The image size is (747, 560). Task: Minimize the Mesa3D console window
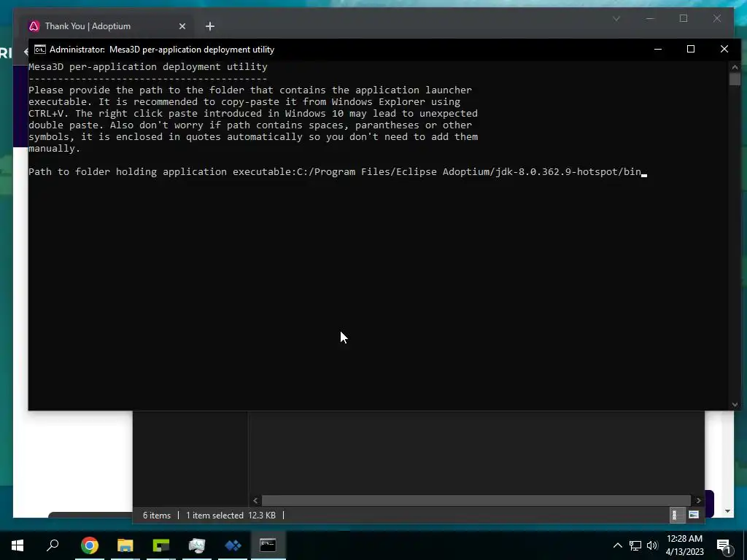(x=658, y=50)
